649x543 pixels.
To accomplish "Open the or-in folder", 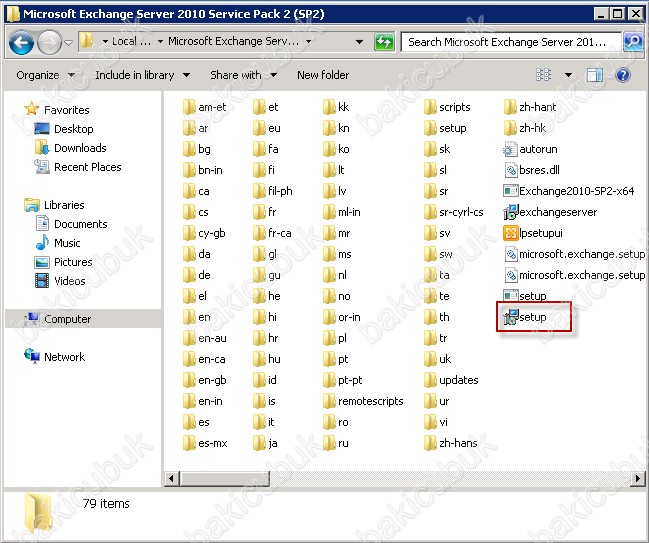I will (x=342, y=317).
